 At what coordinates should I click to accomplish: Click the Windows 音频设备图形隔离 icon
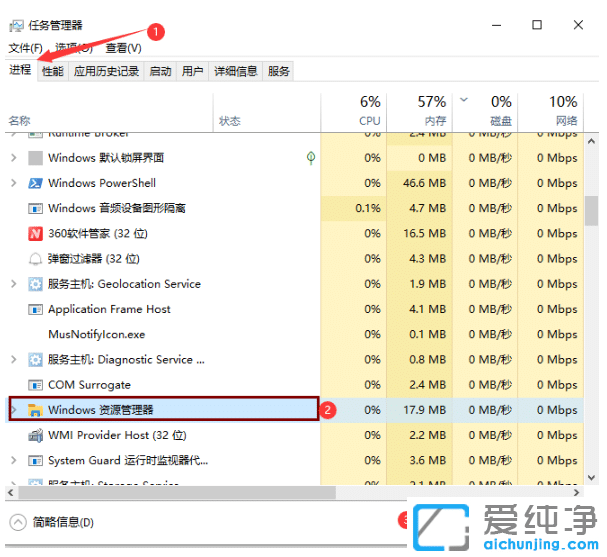pos(35,209)
